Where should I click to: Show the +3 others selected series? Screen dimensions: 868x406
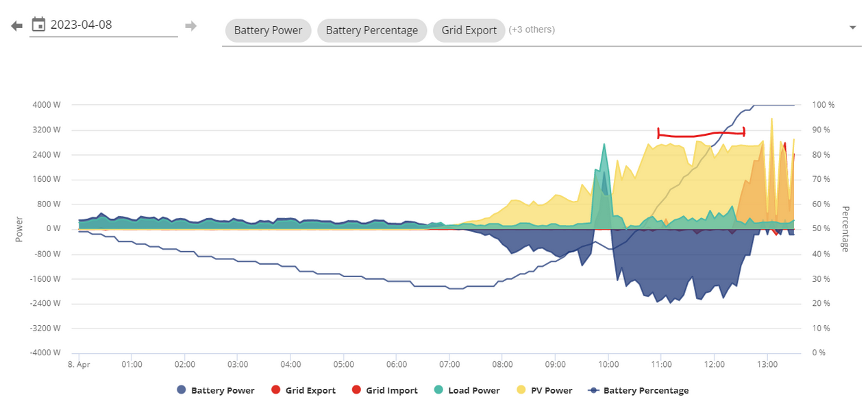(x=532, y=29)
